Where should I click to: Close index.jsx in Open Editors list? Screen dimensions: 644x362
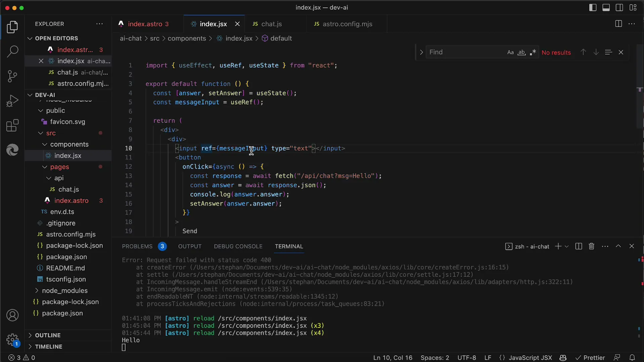tap(41, 61)
